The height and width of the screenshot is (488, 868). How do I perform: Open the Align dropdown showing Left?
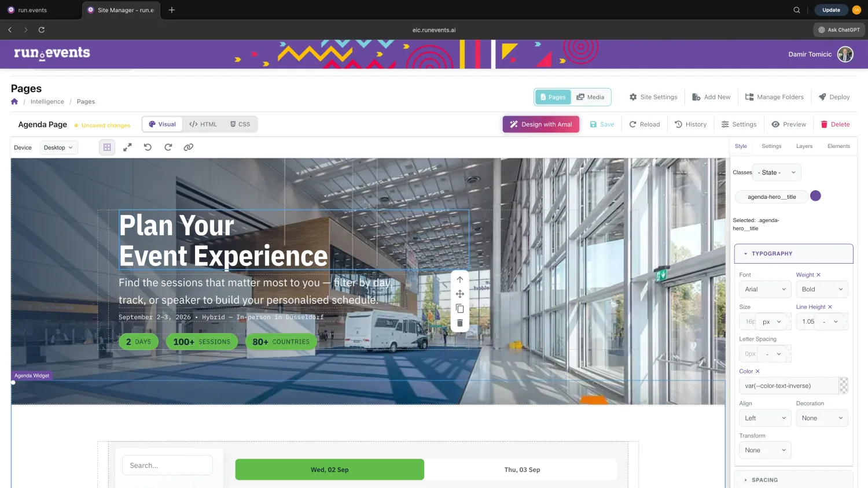pos(765,418)
